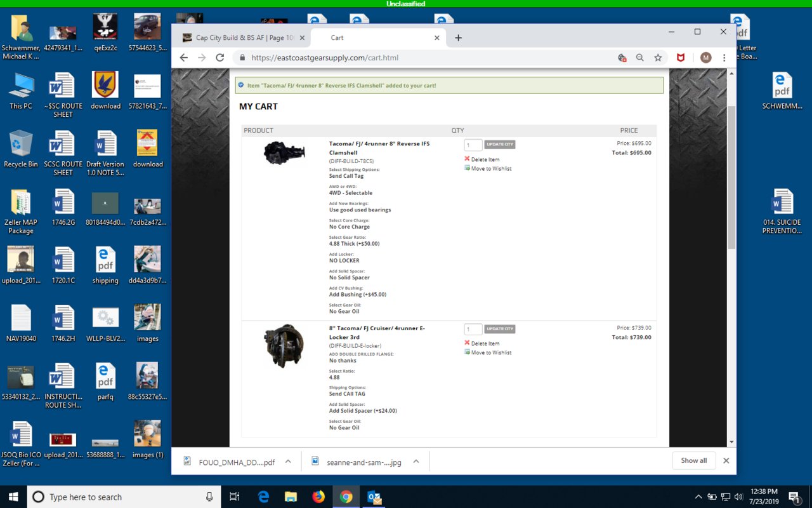This screenshot has width=812, height=508.
Task: Select SCHWEMM pdf icon on desktop
Action: (x=782, y=91)
